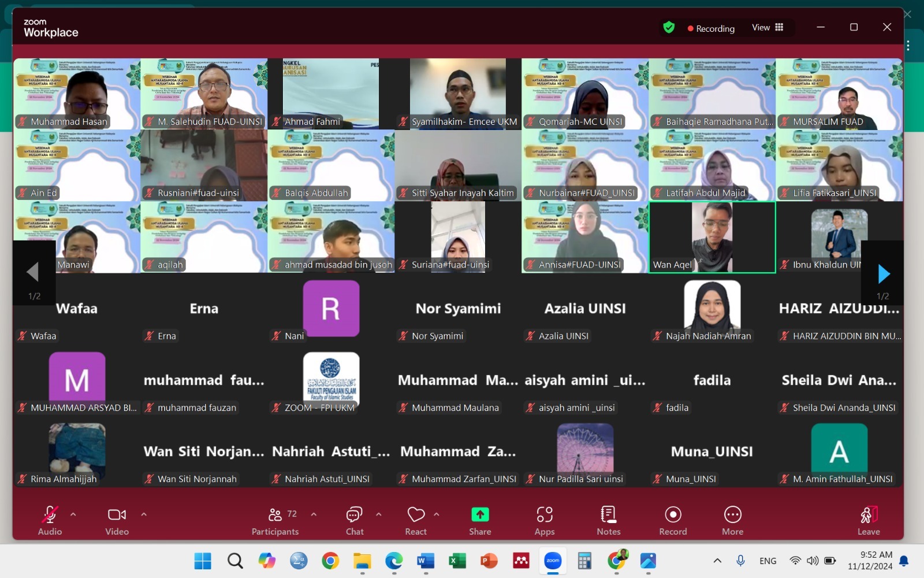Click muted mic icon beside muhammad fauzan

click(x=150, y=407)
